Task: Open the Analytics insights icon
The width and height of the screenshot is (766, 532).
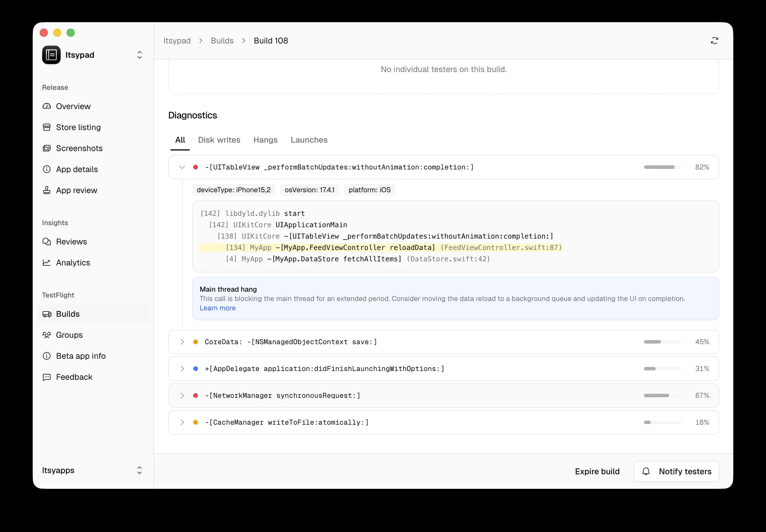Action: click(47, 262)
